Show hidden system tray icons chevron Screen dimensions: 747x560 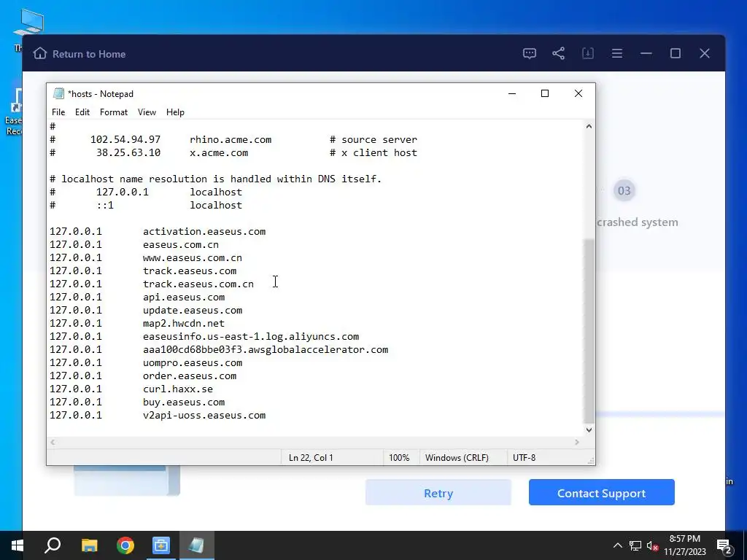(617, 545)
